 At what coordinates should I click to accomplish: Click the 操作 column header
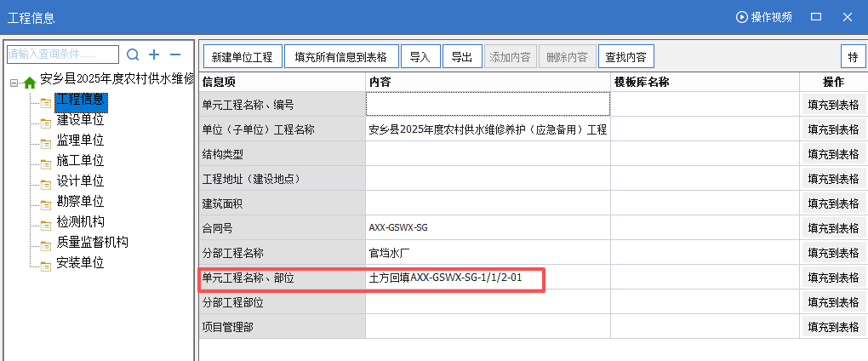pos(834,82)
